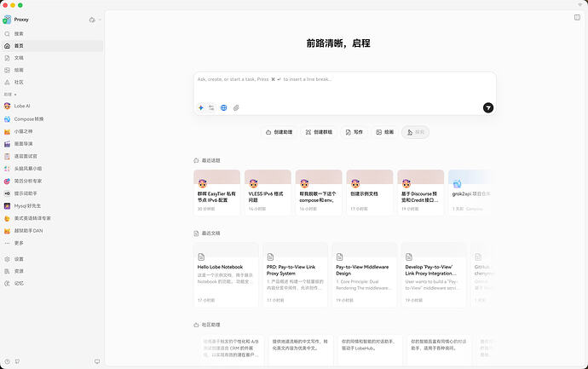
Task: Click the blue sparkle model selector icon
Action: tap(201, 108)
